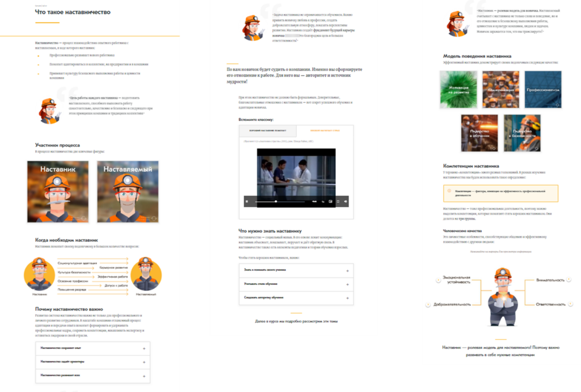This screenshot has height=392, width=581.
Task: Click the info icon in the yellow competence box
Action: [x=449, y=191]
